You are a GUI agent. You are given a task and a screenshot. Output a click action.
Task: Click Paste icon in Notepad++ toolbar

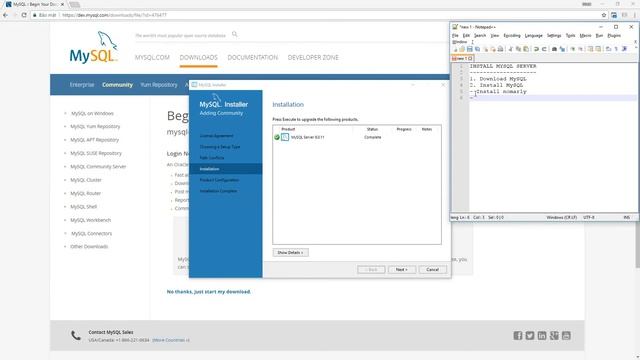[526, 49]
